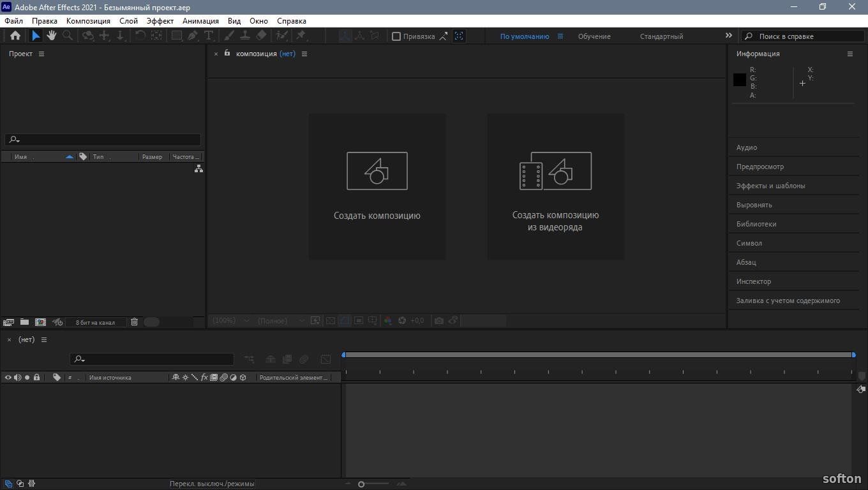Select the Eraser tool
The height and width of the screenshot is (490, 868).
coord(262,36)
